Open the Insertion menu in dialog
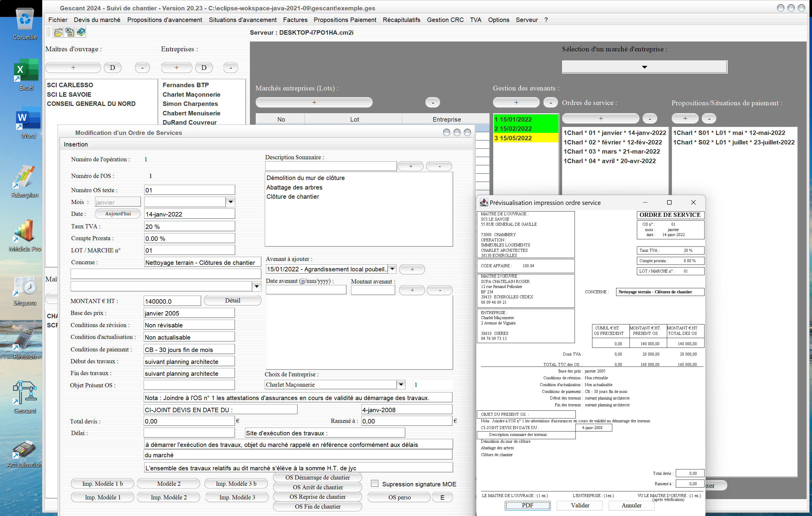 76,144
